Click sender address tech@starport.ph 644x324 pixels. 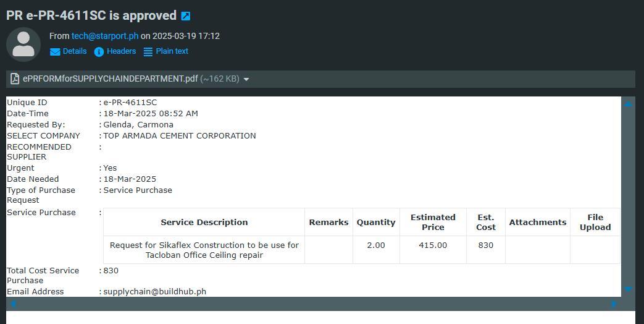tap(105, 36)
